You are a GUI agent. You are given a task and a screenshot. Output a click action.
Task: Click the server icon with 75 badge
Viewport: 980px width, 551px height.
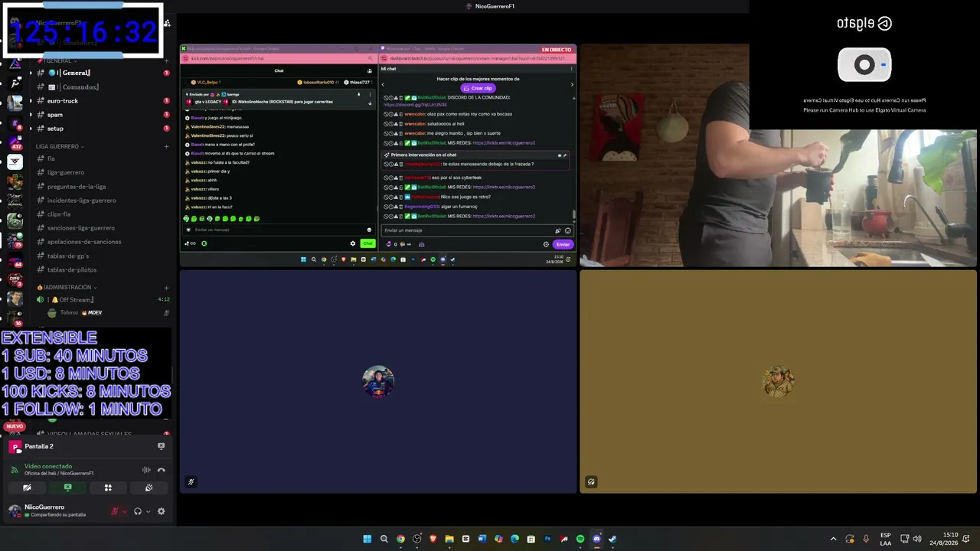coord(15,240)
